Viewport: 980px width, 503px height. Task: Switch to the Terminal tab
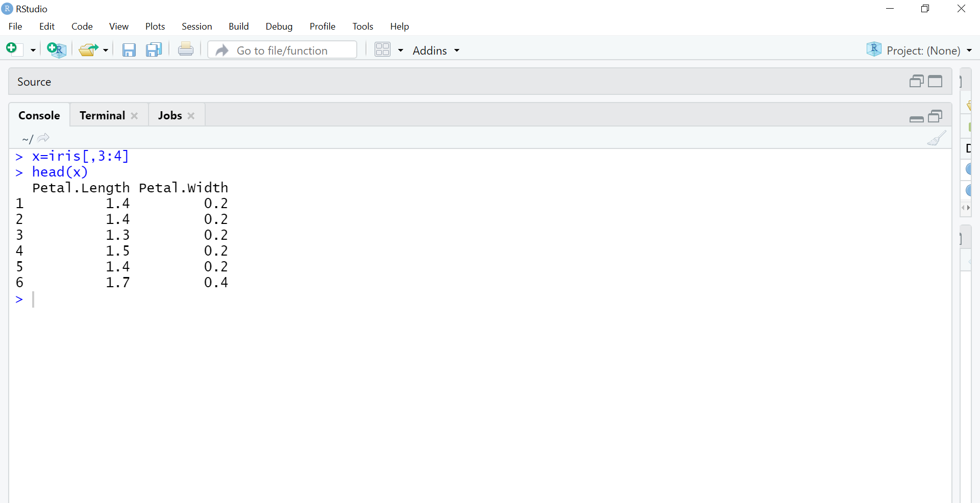tap(102, 115)
